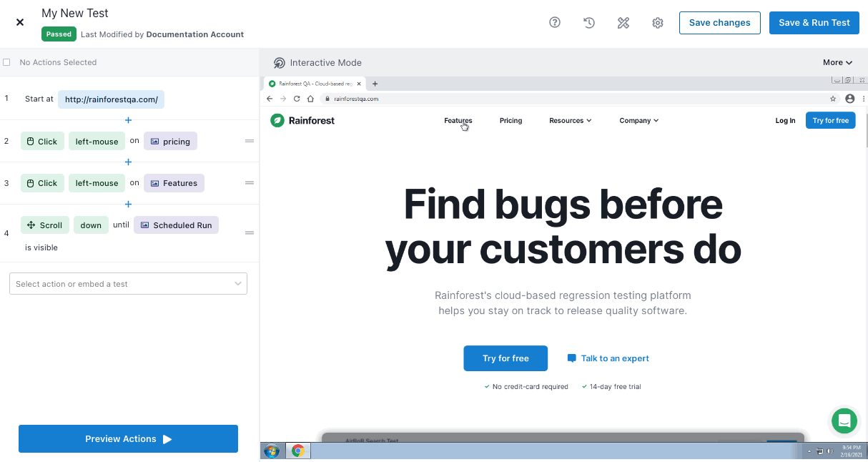Screen dimensions: 868x462
Task: Click the Interactive Mode icon
Action: [x=280, y=63]
